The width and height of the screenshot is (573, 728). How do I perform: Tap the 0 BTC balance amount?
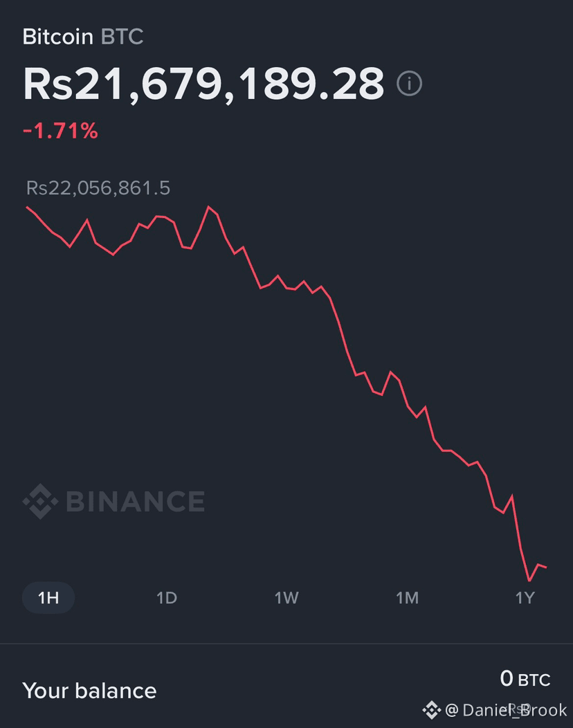(x=525, y=680)
